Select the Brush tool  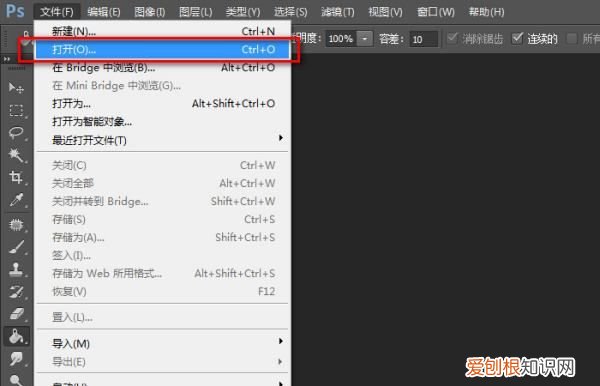16,247
